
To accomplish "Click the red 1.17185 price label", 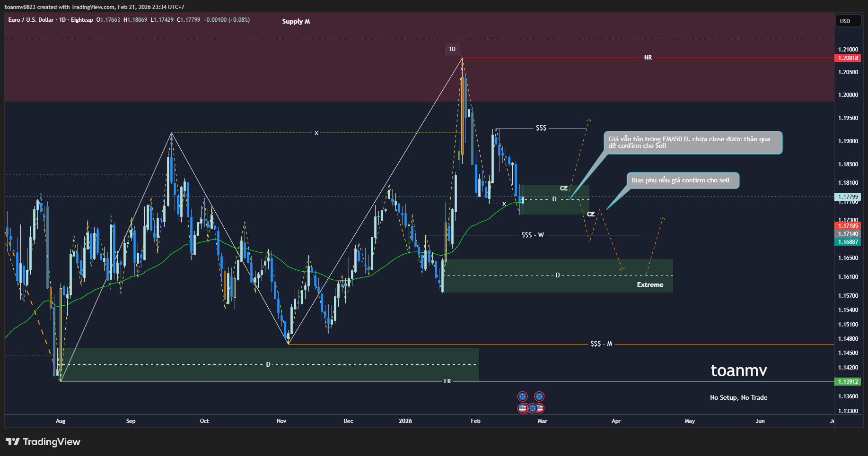I will [x=848, y=226].
